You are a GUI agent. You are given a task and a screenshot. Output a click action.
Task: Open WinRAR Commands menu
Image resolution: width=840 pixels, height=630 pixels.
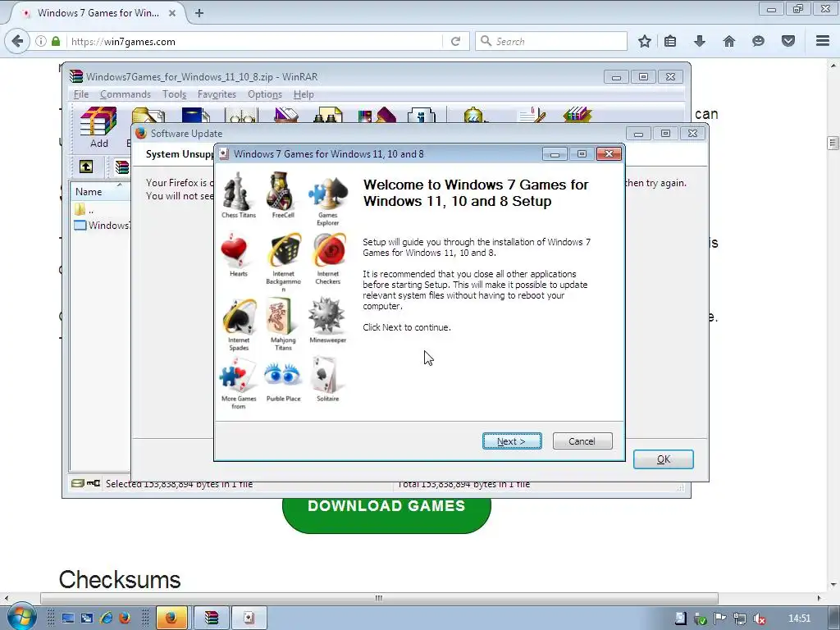126,94
